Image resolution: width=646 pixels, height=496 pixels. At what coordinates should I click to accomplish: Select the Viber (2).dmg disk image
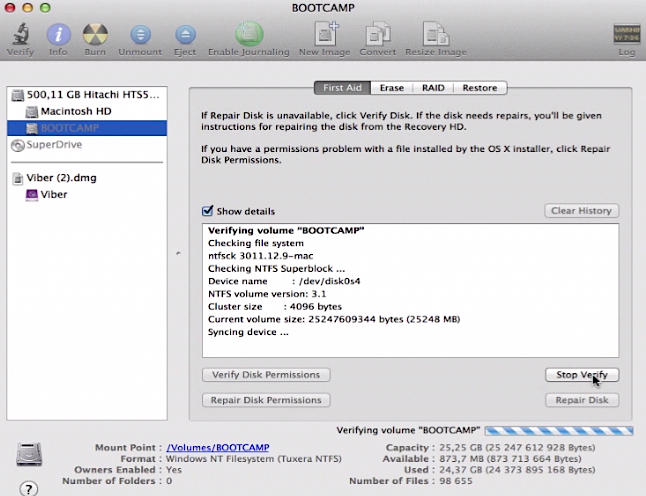tap(87, 178)
